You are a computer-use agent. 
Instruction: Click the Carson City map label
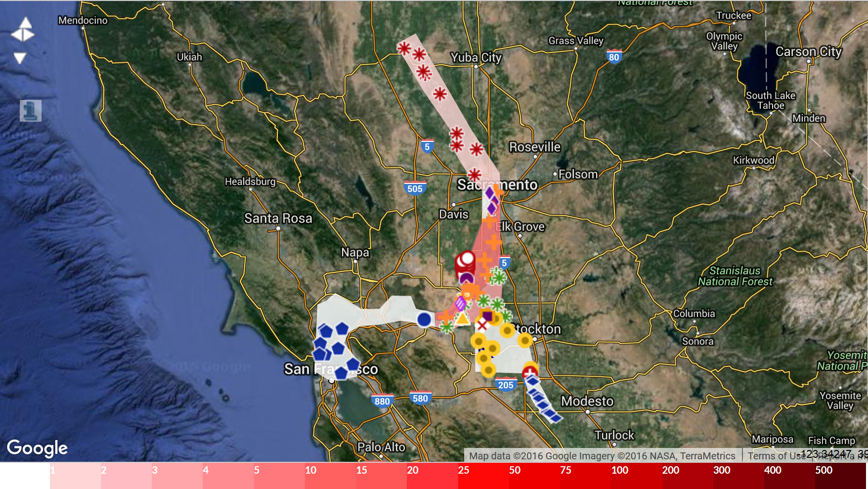pyautogui.click(x=809, y=51)
